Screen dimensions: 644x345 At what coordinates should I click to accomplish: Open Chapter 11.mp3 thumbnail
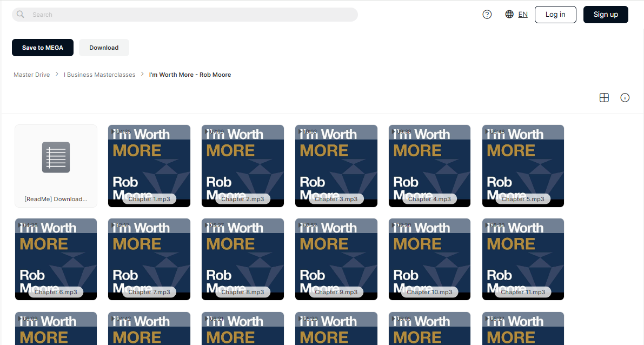(x=523, y=259)
